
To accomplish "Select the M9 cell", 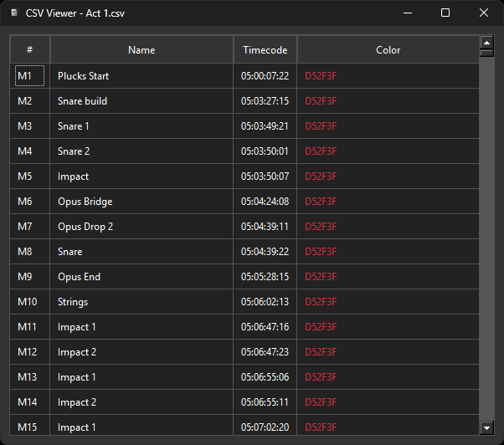I will [30, 276].
